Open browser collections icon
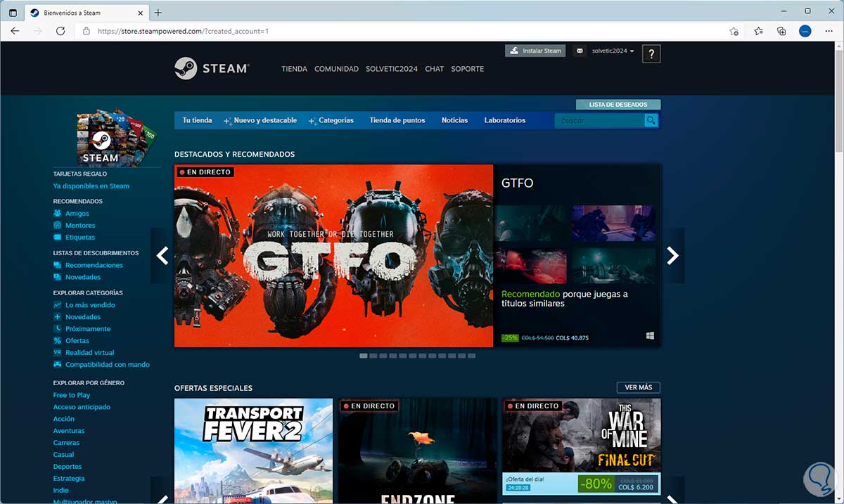The height and width of the screenshot is (504, 844). [x=781, y=31]
